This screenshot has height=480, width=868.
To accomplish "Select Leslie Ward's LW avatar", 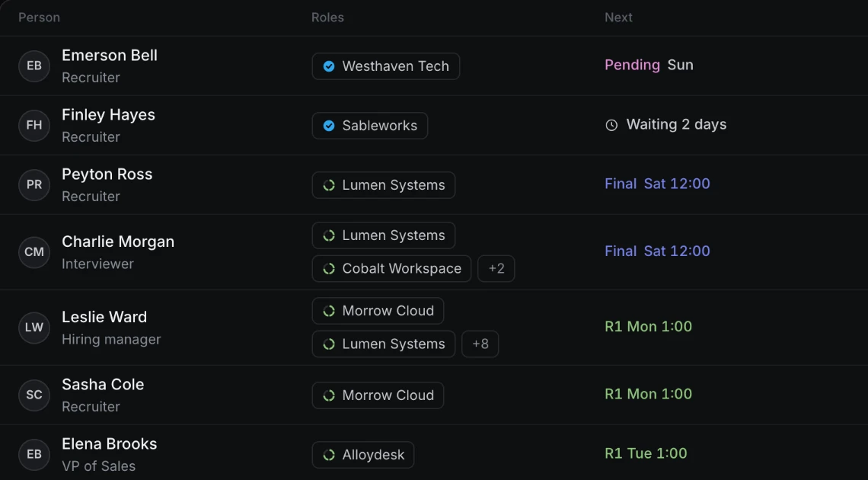I will pos(34,327).
